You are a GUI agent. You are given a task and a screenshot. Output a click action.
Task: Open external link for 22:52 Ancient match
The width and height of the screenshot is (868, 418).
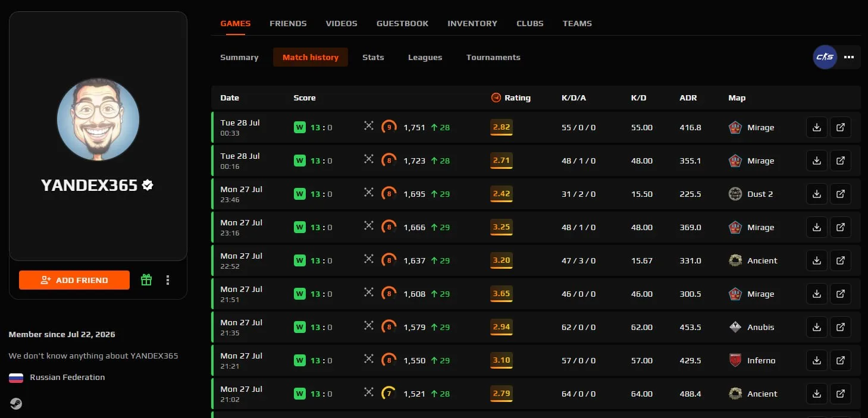click(841, 260)
